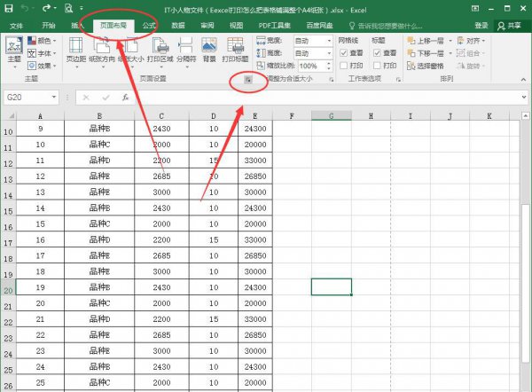This screenshot has width=532, height=392.
Task: Toggle Headings Print (打印) checkbox
Action: tap(377, 66)
